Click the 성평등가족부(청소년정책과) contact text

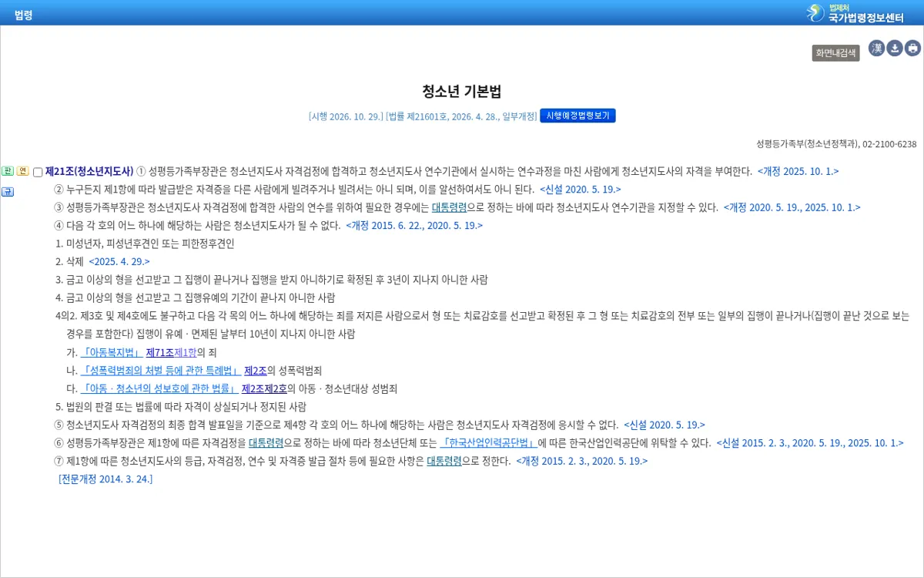836,144
